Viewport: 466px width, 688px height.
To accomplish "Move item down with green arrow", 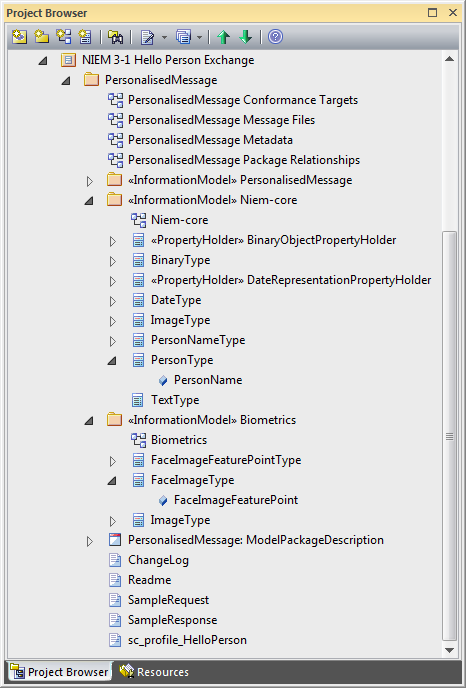I will (246, 37).
